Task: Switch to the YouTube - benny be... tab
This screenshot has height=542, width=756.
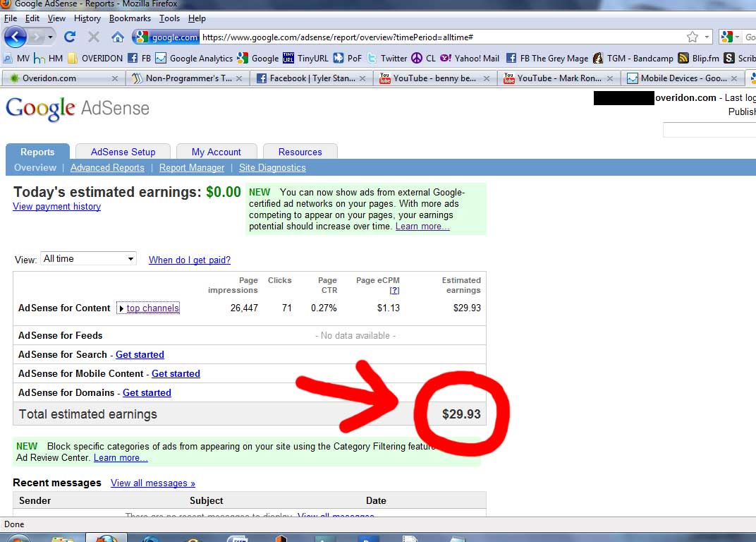Action: click(x=435, y=78)
